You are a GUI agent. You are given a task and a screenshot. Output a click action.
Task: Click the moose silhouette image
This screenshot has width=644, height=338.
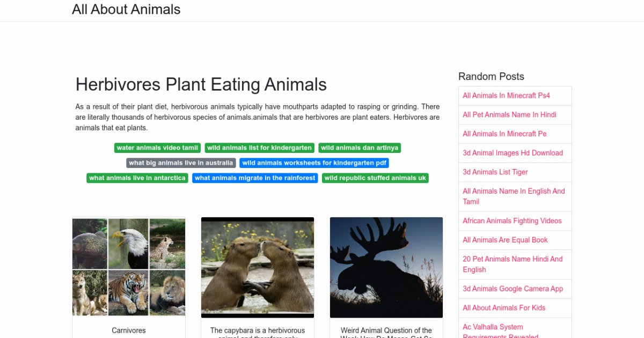[x=386, y=267]
